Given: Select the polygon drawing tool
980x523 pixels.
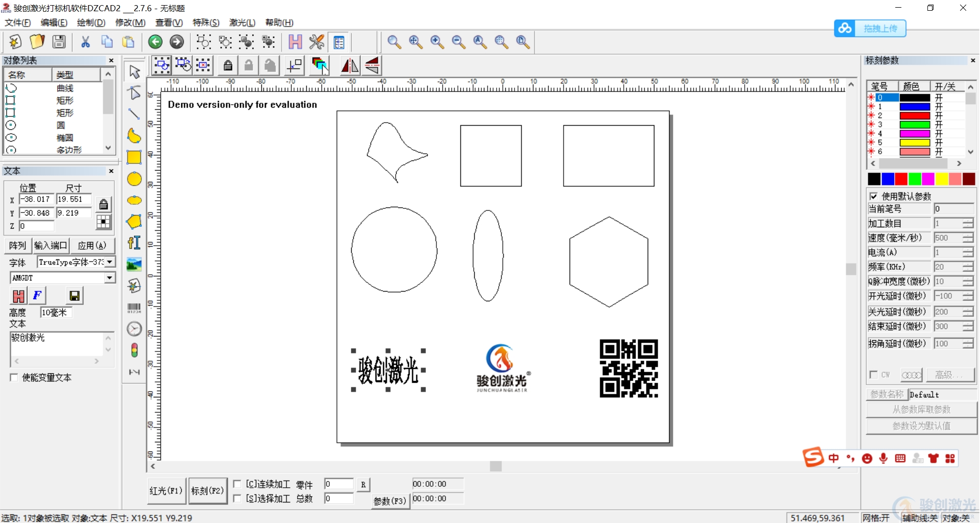Looking at the screenshot, I should point(134,221).
